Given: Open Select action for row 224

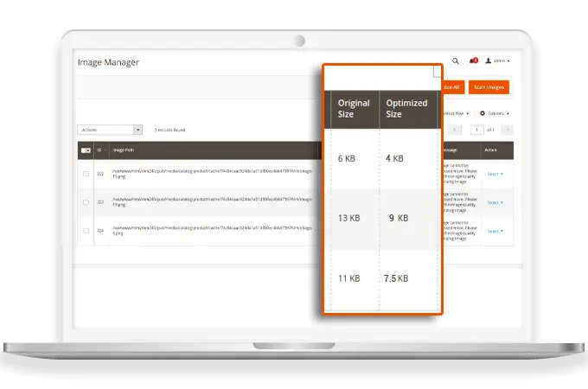Looking at the screenshot, I should click(x=495, y=231).
